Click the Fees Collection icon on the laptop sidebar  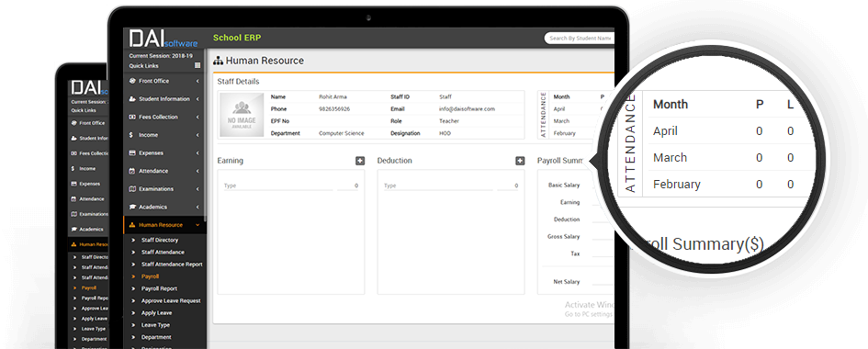pos(132,117)
